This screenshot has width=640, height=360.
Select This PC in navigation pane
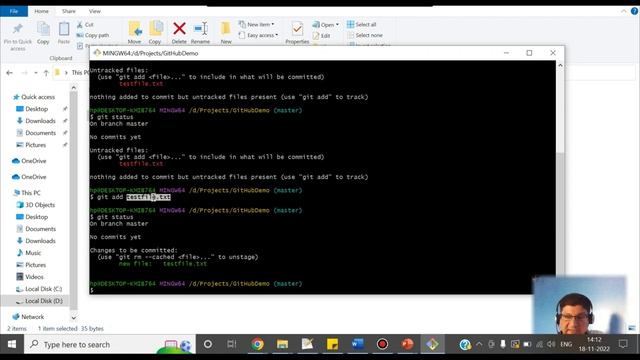pos(31,193)
